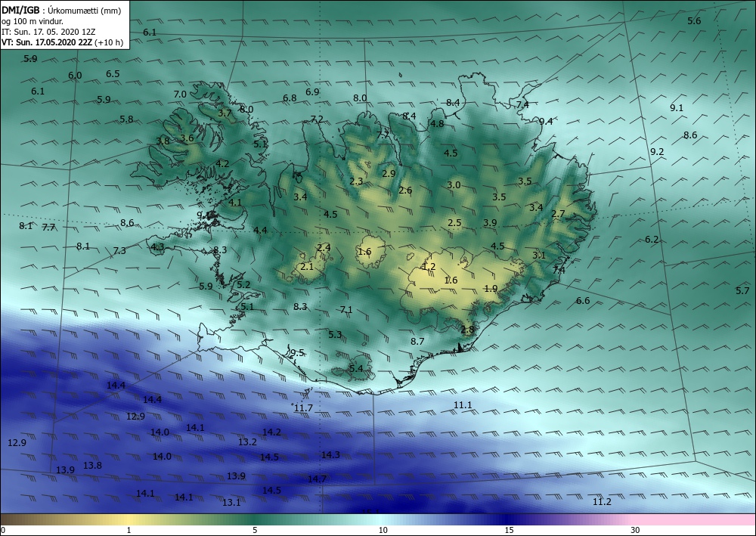The width and height of the screenshot is (756, 536).
Task: Click the 30 tick label on the color scale
Action: click(x=635, y=531)
